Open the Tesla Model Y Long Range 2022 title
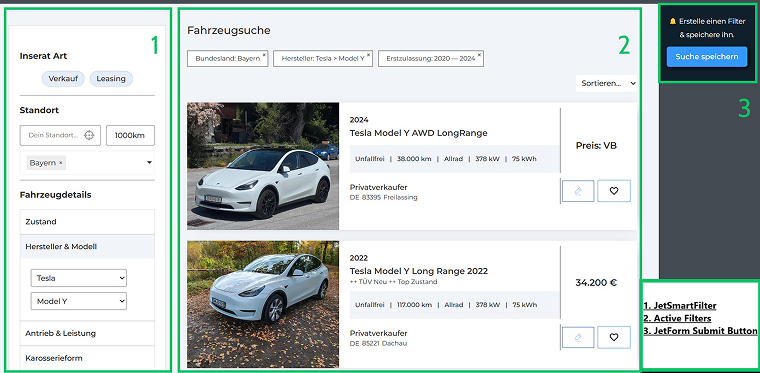This screenshot has width=760, height=373. click(418, 271)
